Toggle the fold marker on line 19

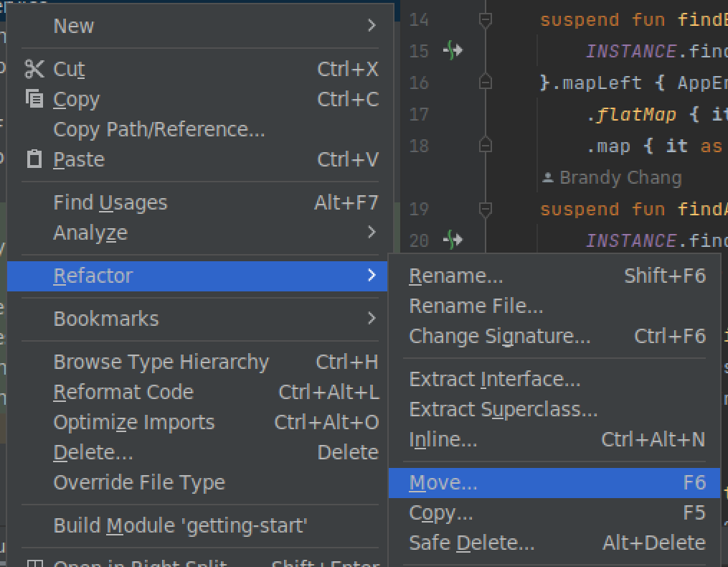click(486, 209)
